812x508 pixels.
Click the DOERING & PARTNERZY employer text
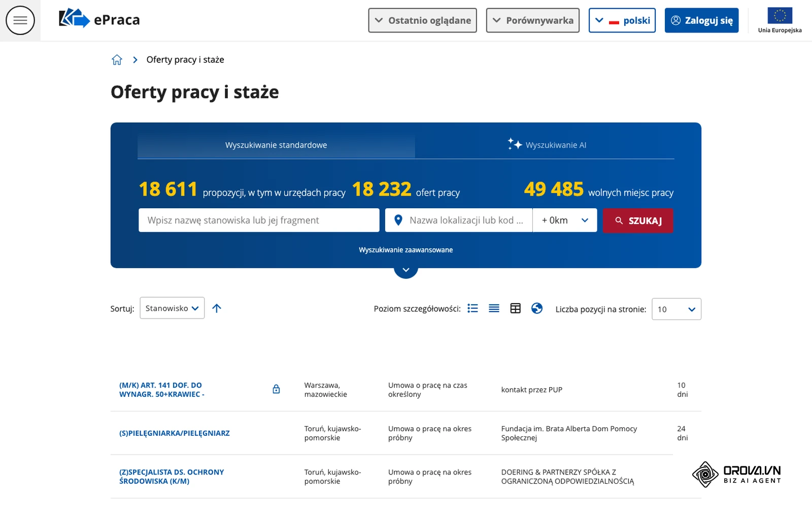point(567,477)
